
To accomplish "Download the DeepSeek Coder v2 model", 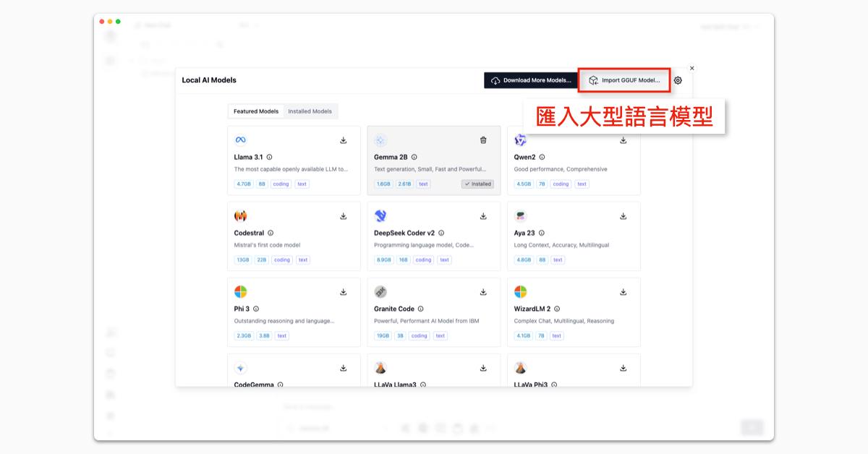I will (483, 216).
